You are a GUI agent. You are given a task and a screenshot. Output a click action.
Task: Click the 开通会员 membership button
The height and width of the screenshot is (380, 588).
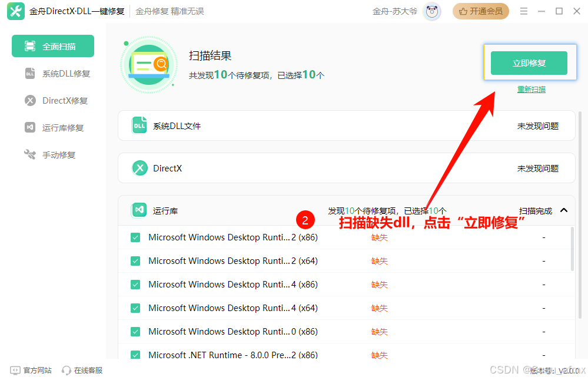[x=481, y=11]
